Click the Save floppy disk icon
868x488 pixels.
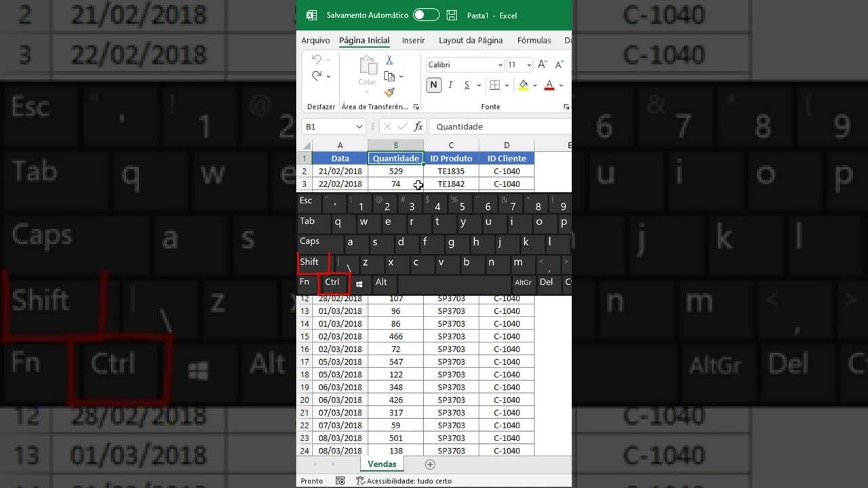tap(452, 15)
